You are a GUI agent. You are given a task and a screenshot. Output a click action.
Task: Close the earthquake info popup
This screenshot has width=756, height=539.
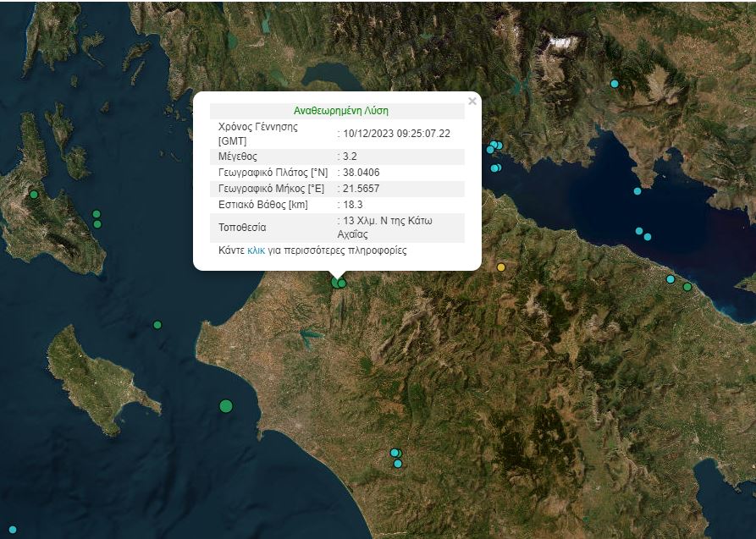tap(472, 102)
